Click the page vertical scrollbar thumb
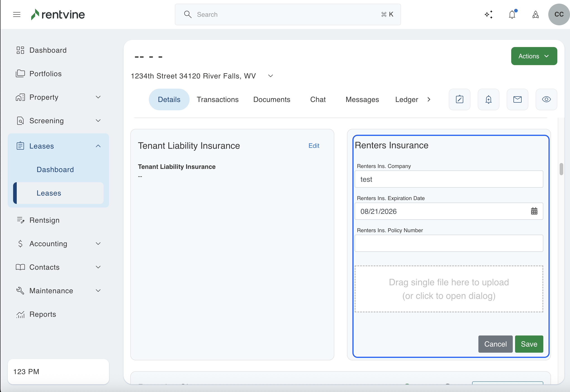The height and width of the screenshot is (392, 570). [x=561, y=169]
